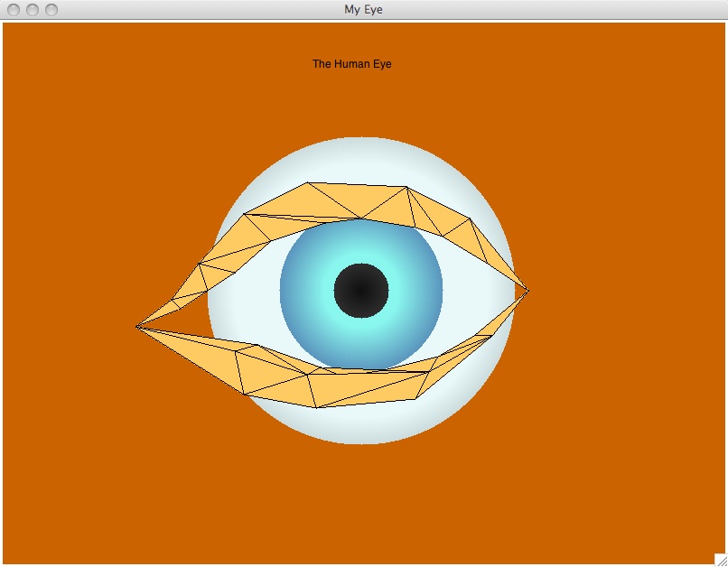This screenshot has width=728, height=567.
Task: Click the 'My Eye' window title
Action: click(x=363, y=9)
